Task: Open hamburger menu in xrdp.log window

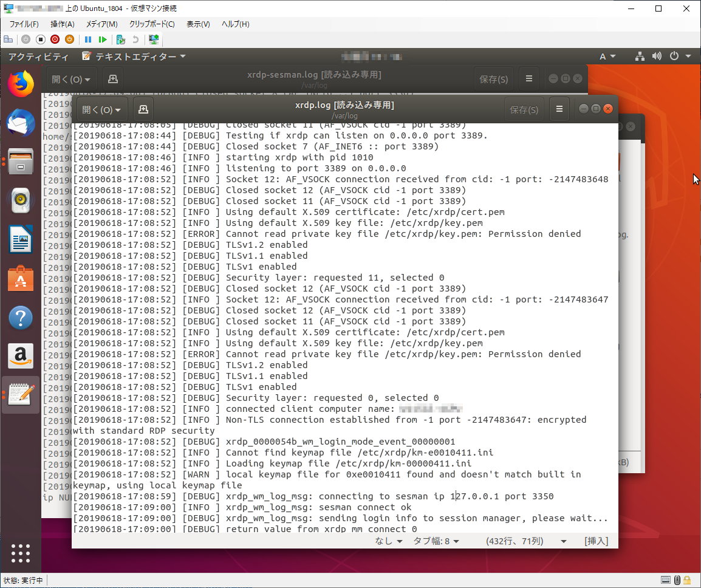Action: [559, 109]
